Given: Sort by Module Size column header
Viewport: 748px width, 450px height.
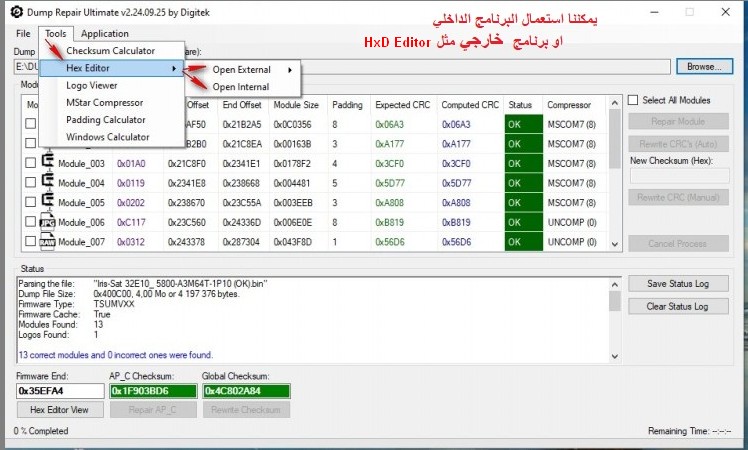Looking at the screenshot, I should pyautogui.click(x=296, y=105).
